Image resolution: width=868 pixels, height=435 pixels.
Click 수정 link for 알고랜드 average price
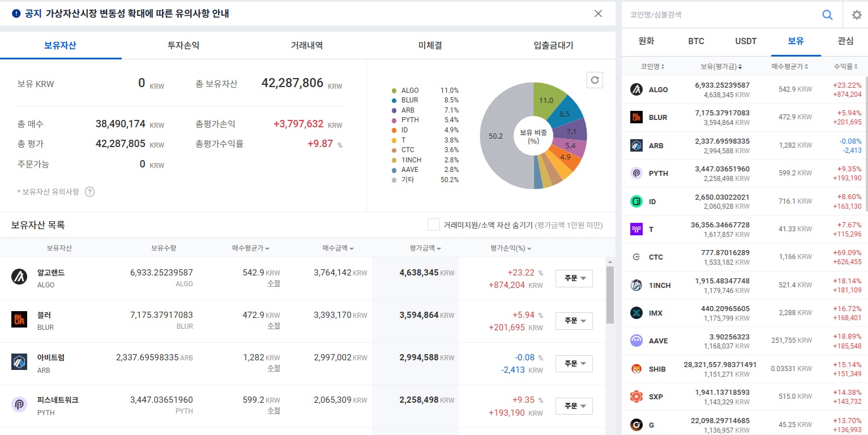(x=273, y=283)
